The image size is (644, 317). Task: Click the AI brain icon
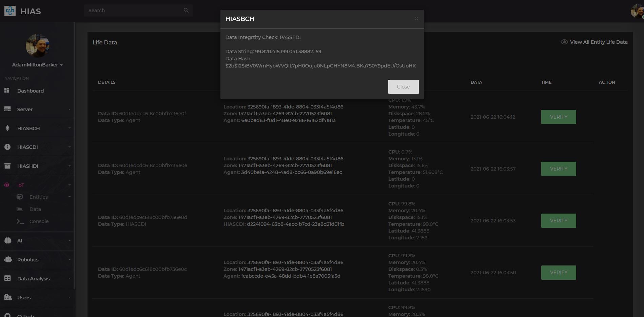pos(7,240)
